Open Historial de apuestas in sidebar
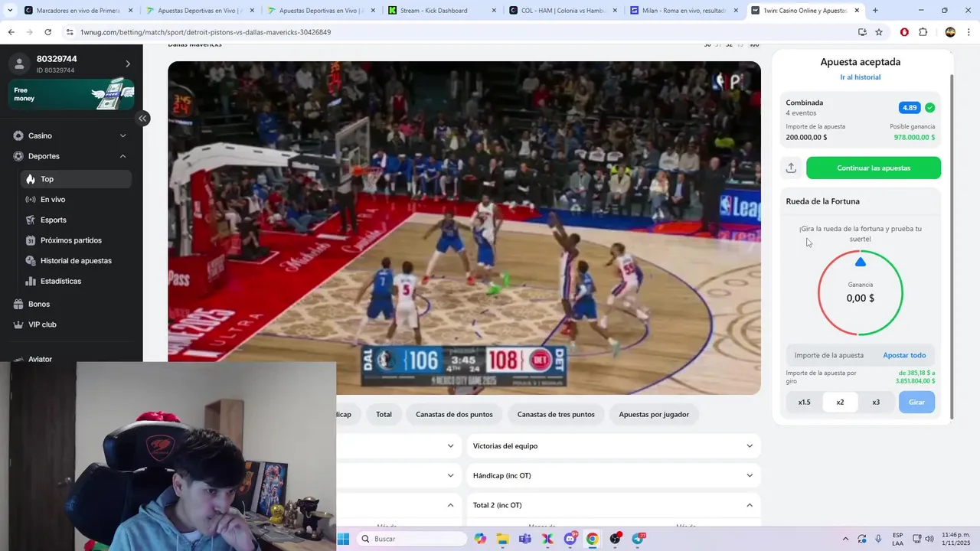Screen dimensions: 980x551 coord(76,261)
